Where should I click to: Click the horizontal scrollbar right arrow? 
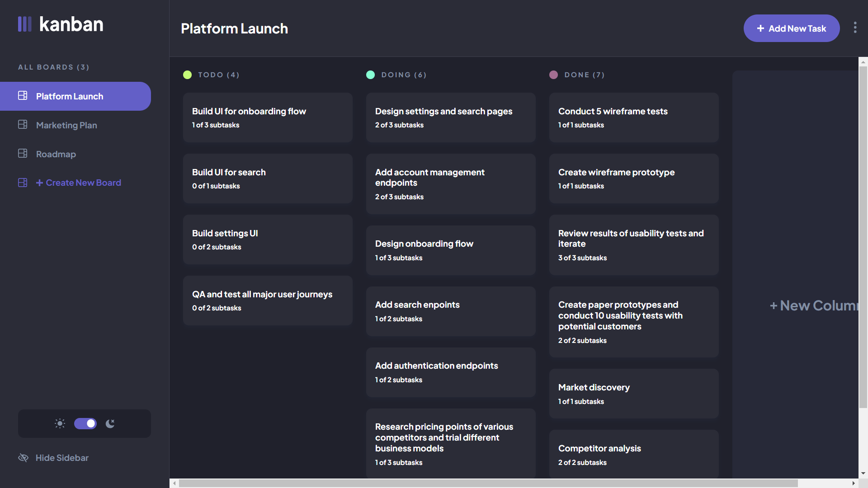point(853,483)
